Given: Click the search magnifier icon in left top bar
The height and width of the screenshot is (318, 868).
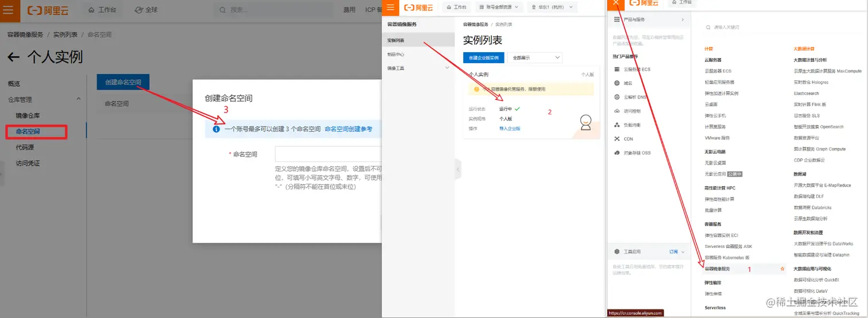Looking at the screenshot, I should tap(222, 10).
